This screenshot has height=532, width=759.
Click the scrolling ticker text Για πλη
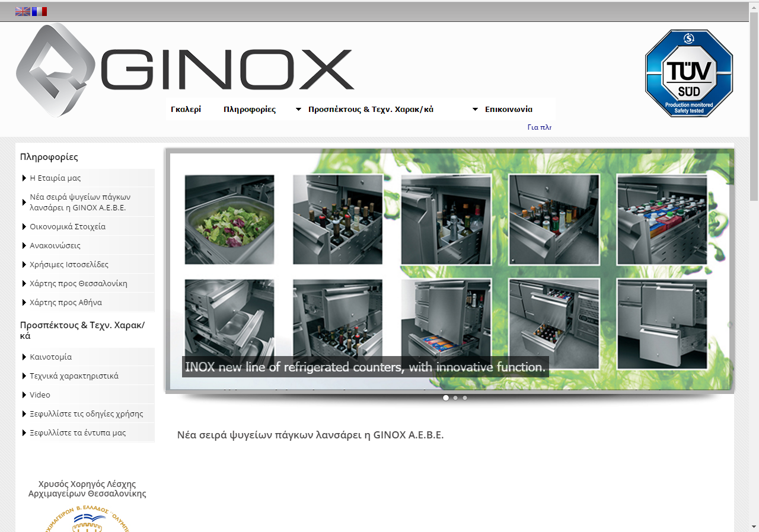click(540, 127)
